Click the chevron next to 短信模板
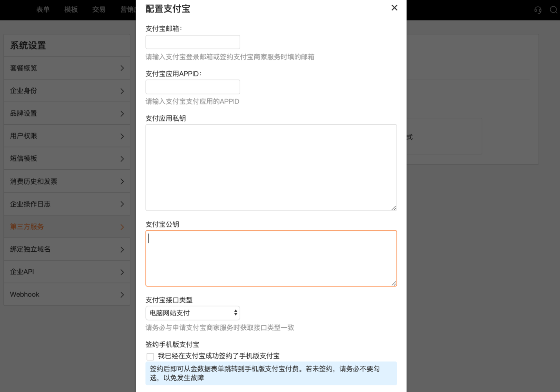560x392 pixels. pyautogui.click(x=122, y=159)
